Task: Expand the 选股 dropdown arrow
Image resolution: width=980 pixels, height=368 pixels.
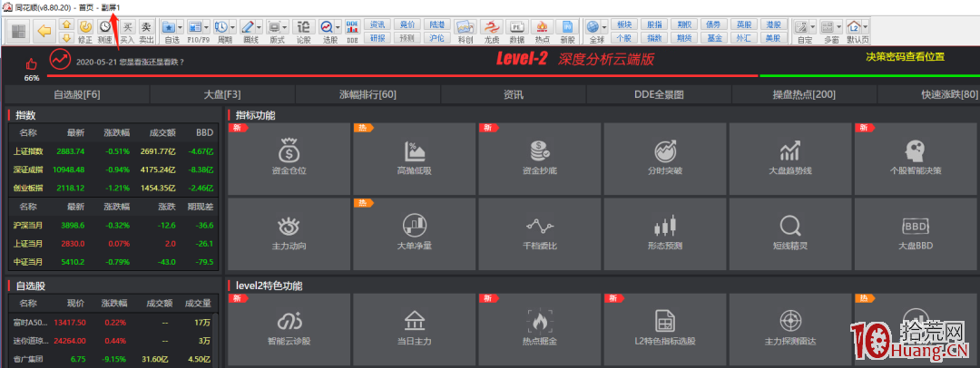Action: pos(338,27)
